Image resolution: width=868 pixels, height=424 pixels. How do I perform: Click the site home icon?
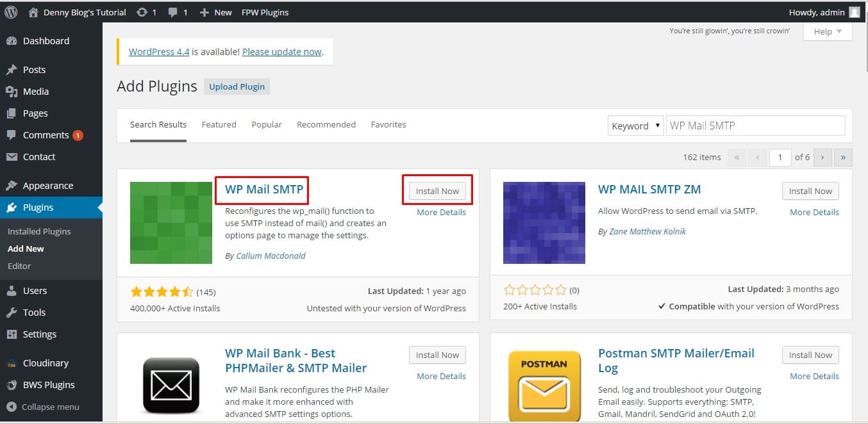point(33,12)
